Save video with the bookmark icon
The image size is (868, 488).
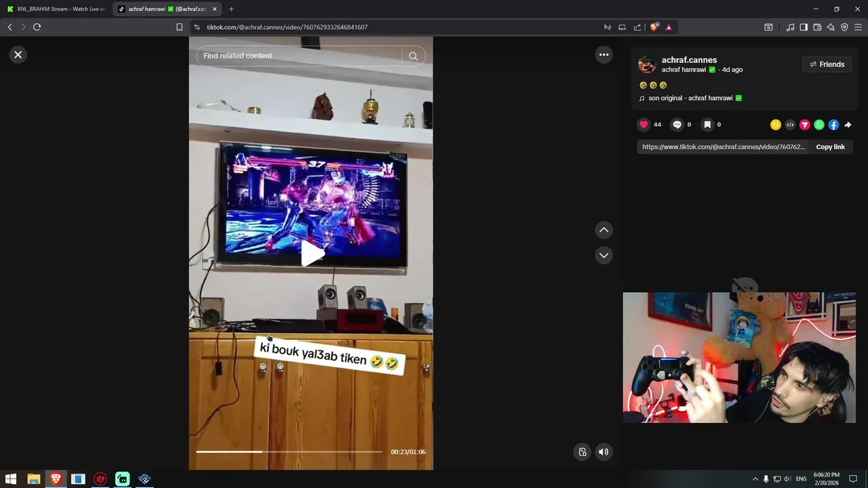[x=707, y=125]
